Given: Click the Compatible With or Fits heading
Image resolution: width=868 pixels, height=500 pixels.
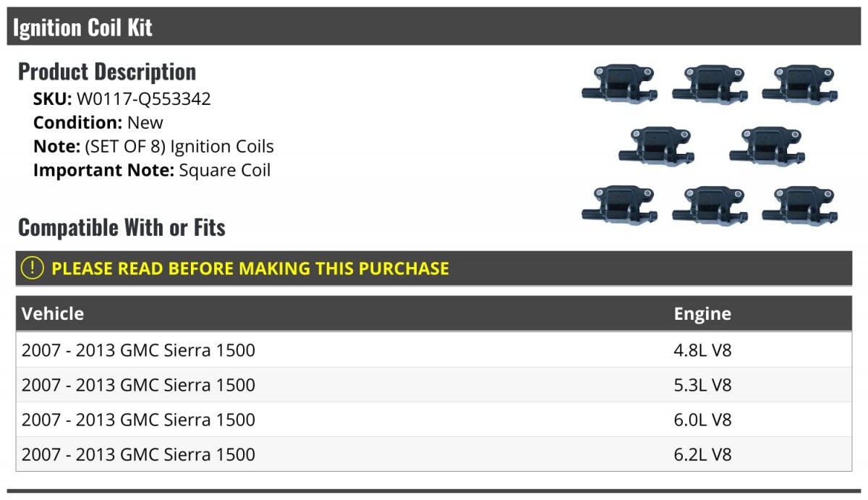Looking at the screenshot, I should [122, 228].
